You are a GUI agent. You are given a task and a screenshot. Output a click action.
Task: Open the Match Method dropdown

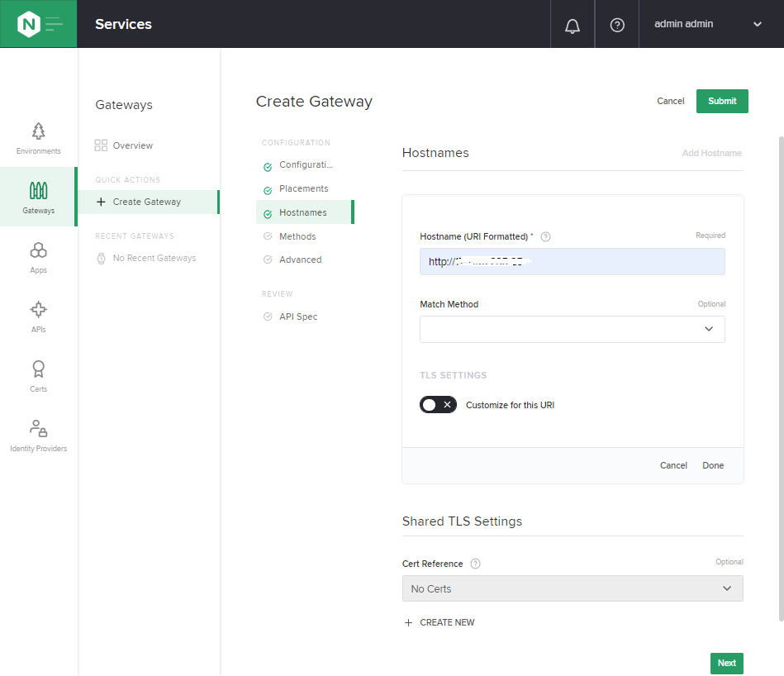tap(572, 329)
